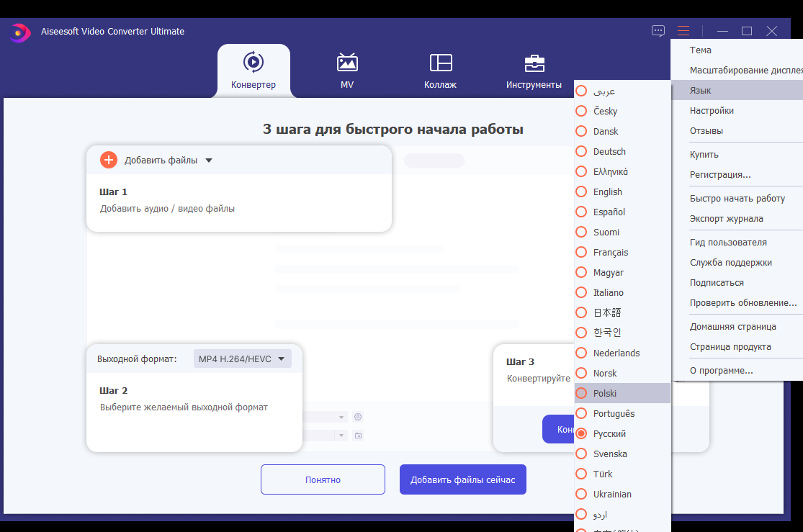
Task: Select Français language
Action: (622, 253)
